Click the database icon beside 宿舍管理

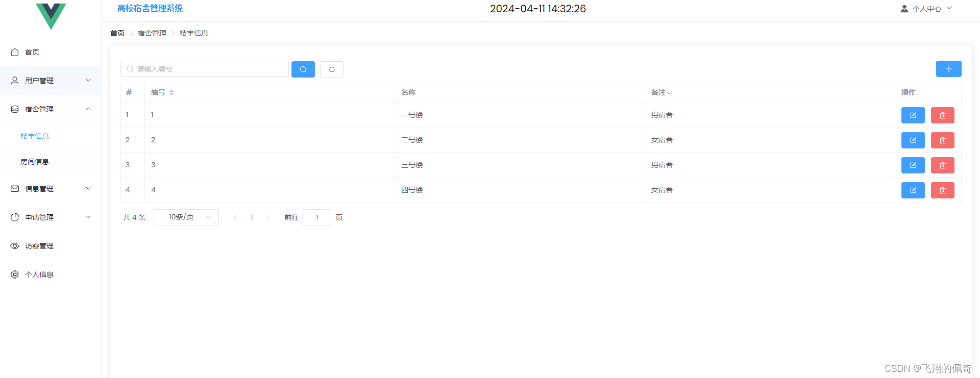[15, 109]
